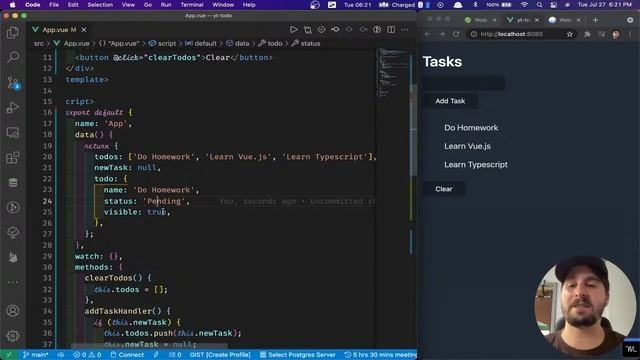Click the default breadcrumb segment
The image size is (640, 360).
pyautogui.click(x=201, y=43)
